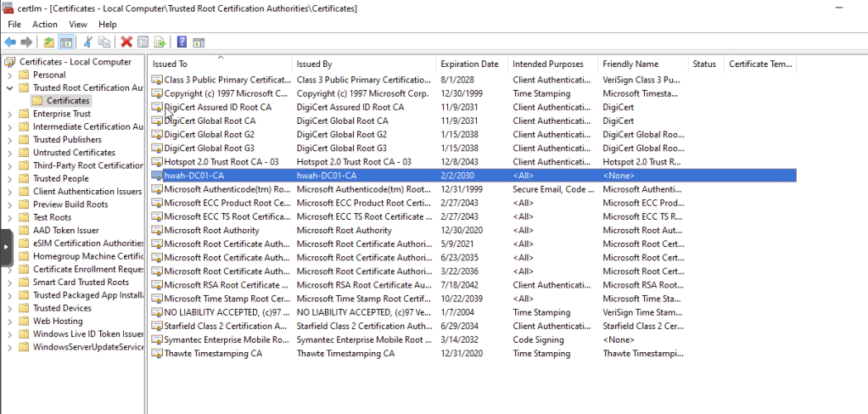
Task: Click the Copy toolbar icon
Action: click(104, 42)
